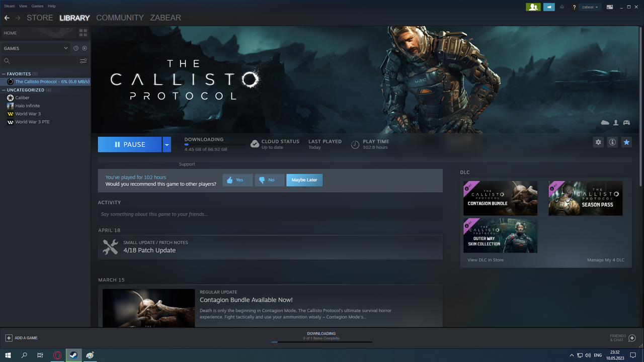Open advanced library filter settings icon

[83, 61]
